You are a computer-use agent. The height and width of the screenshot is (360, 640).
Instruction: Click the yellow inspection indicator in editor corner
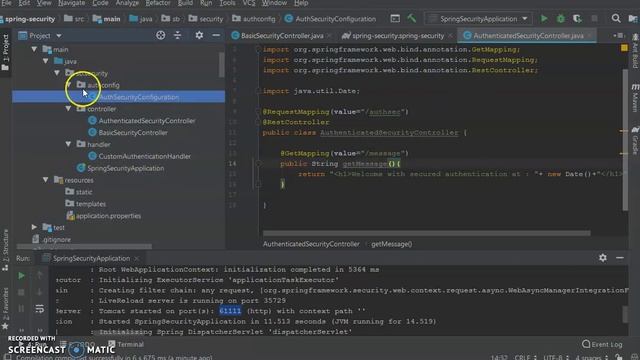(x=624, y=48)
